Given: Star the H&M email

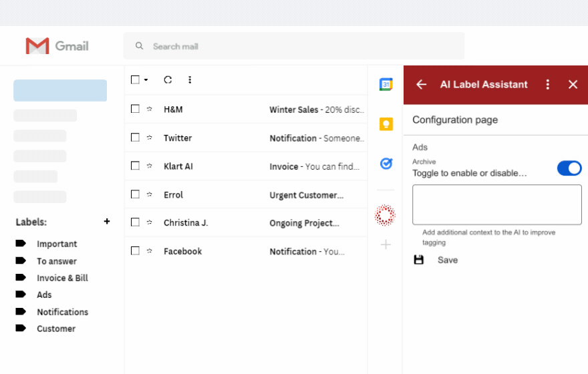Looking at the screenshot, I should point(149,109).
